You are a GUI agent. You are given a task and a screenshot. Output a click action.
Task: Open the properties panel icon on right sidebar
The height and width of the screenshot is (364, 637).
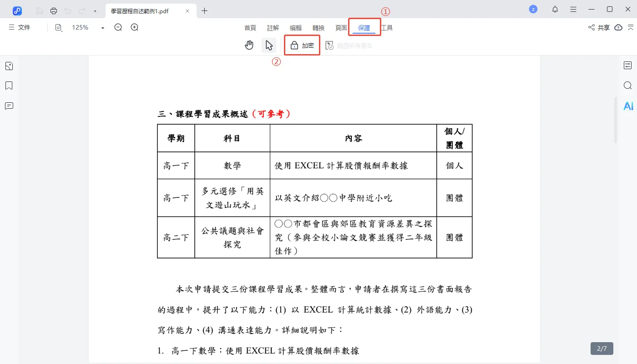point(628,66)
